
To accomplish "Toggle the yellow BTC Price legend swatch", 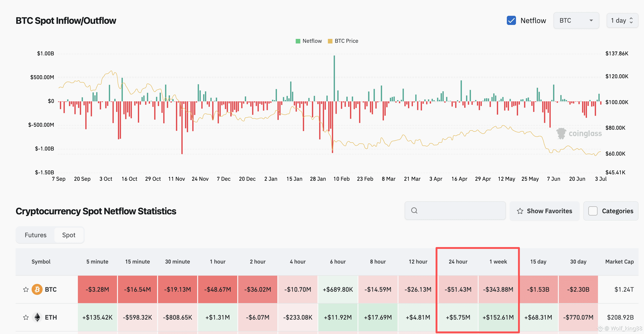I will click(x=330, y=41).
